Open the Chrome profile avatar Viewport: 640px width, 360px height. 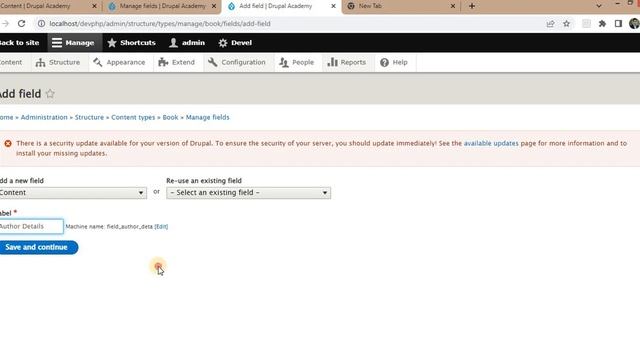coord(634,24)
